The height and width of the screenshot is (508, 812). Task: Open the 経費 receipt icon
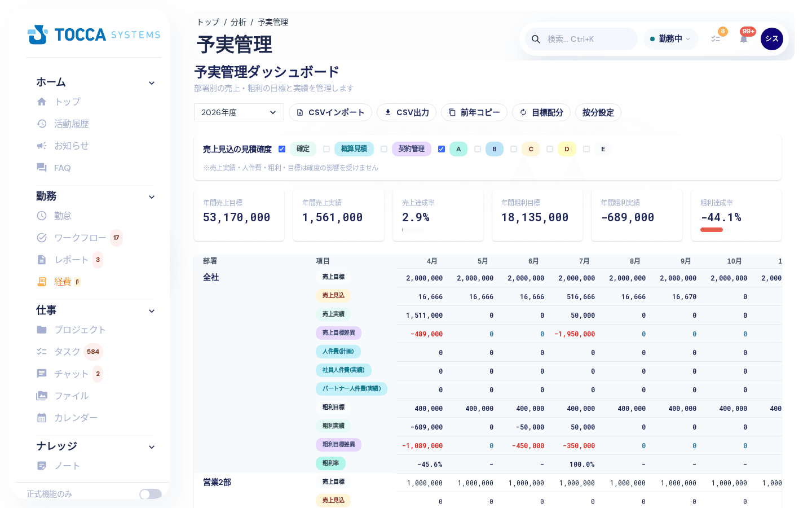point(42,282)
